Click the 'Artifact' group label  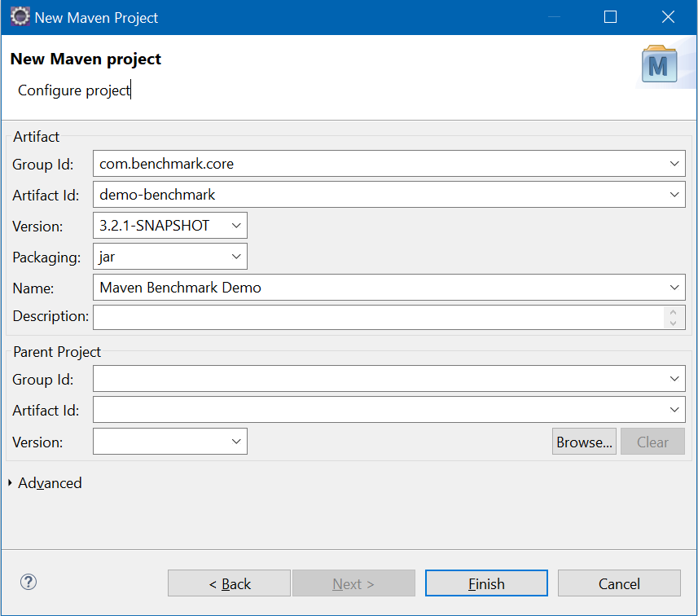point(36,137)
